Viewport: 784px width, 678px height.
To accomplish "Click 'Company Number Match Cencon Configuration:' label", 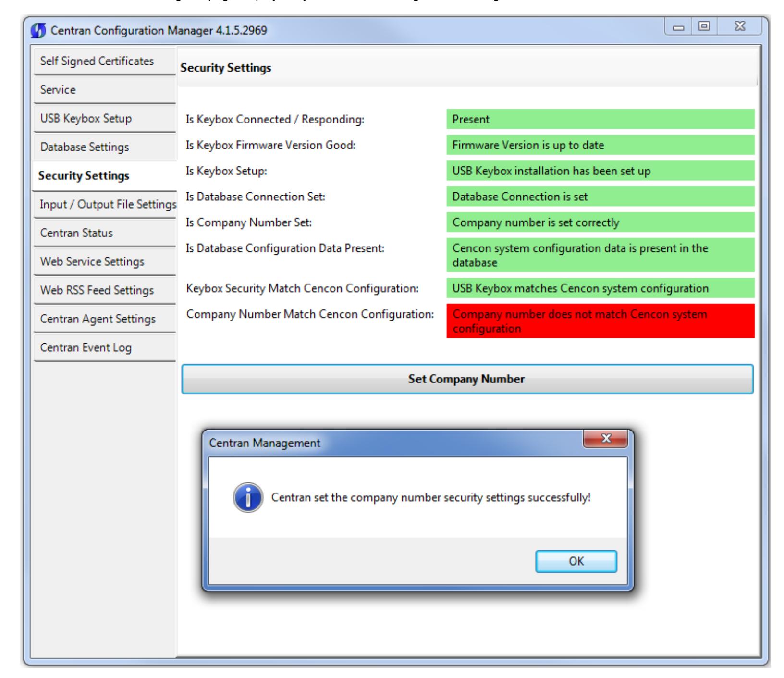I will pos(310,314).
